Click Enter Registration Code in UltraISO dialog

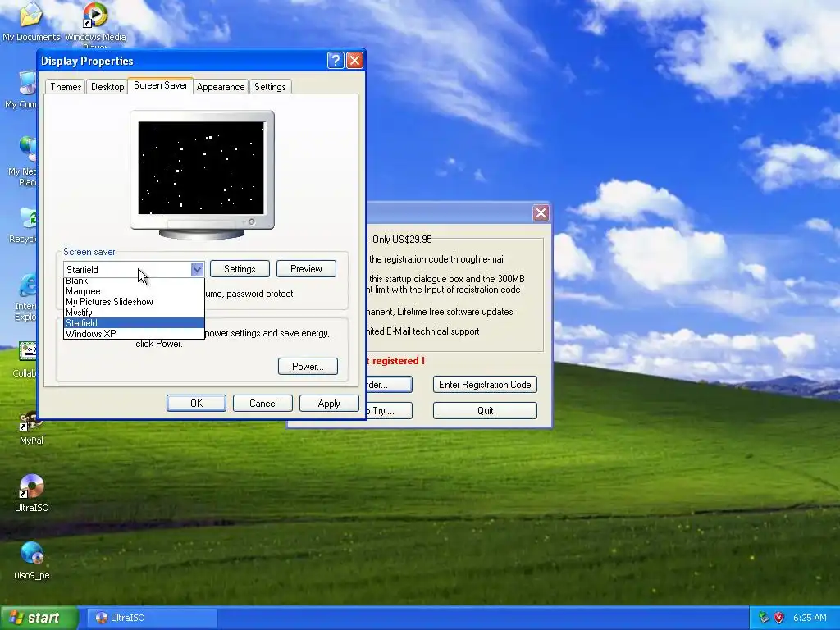point(485,385)
